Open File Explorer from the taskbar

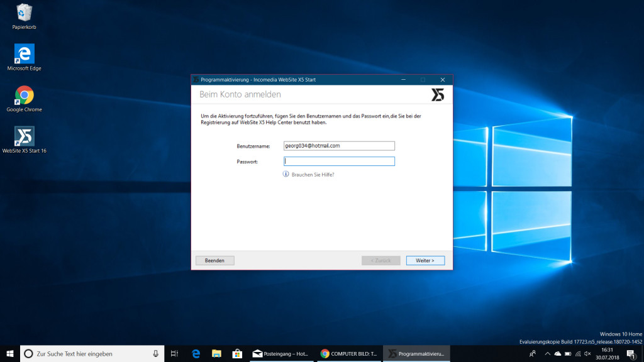click(216, 353)
